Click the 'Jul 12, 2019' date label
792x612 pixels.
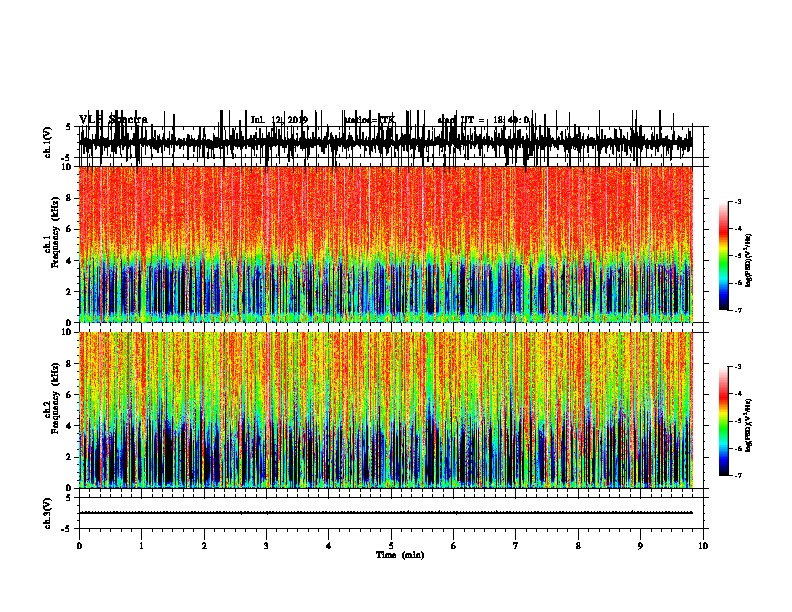pos(279,120)
